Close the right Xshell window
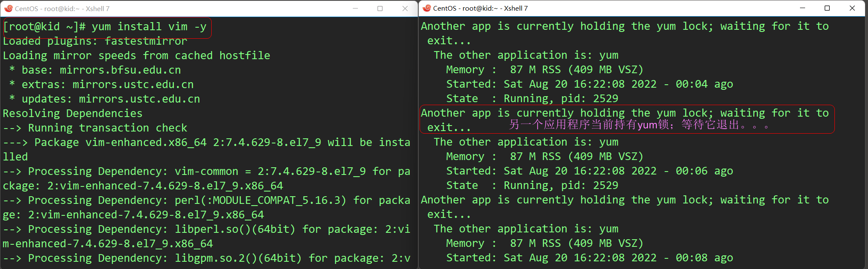The height and width of the screenshot is (269, 868). (x=852, y=8)
